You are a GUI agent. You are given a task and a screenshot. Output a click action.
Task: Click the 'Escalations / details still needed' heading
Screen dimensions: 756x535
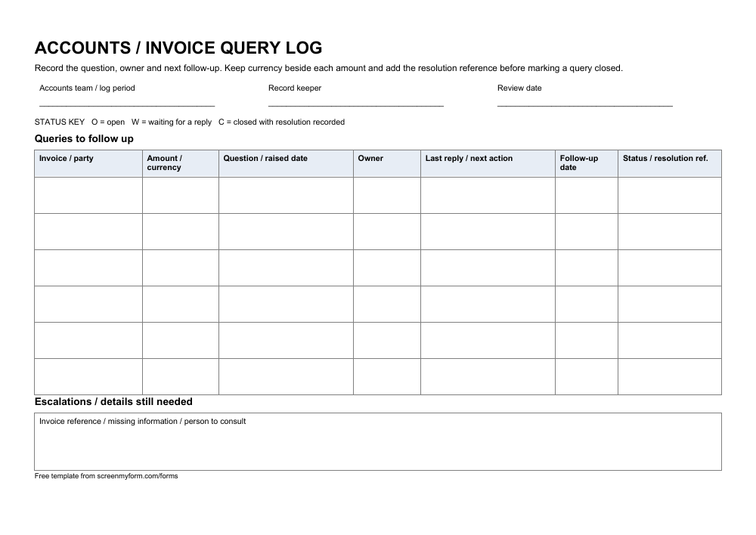tap(113, 402)
